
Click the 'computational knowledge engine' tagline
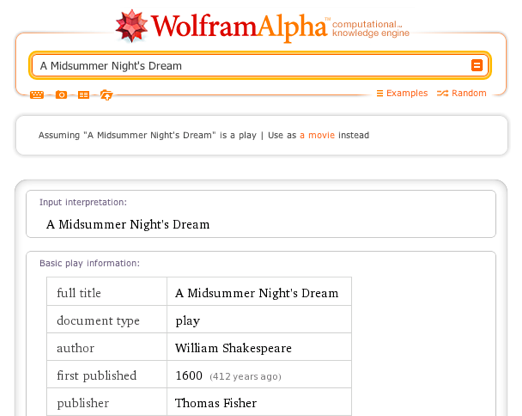370,29
